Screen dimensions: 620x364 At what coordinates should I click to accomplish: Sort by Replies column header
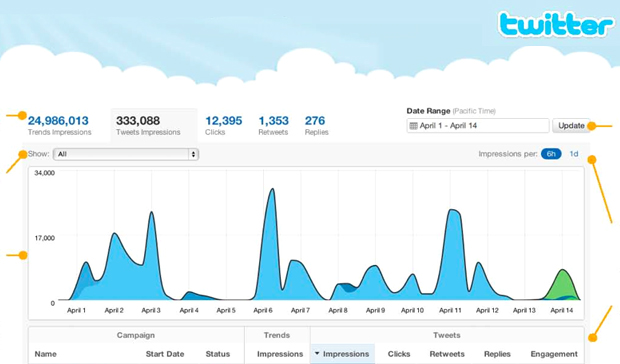pos(497,354)
